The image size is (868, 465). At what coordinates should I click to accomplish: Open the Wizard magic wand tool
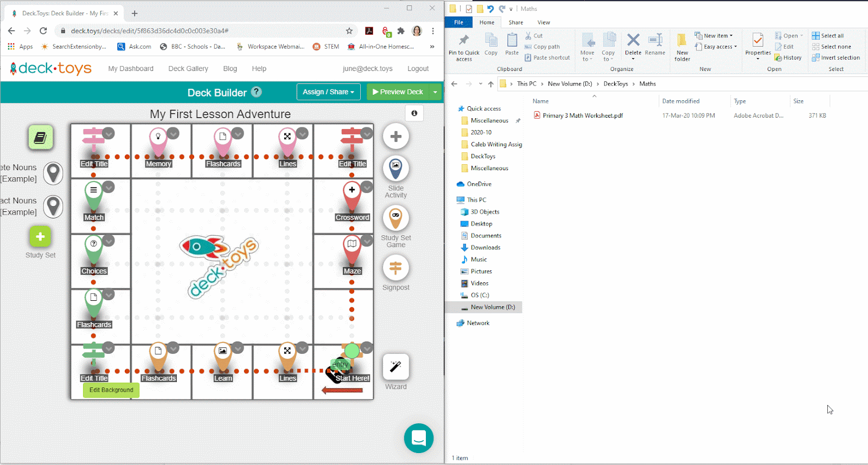click(395, 367)
